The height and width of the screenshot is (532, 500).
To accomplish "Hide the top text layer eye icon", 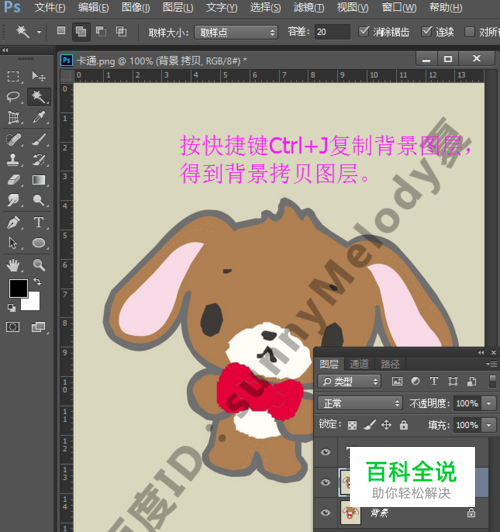I will (326, 452).
